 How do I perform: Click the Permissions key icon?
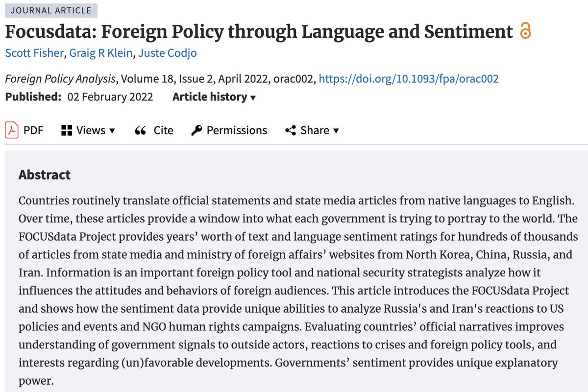tap(196, 130)
